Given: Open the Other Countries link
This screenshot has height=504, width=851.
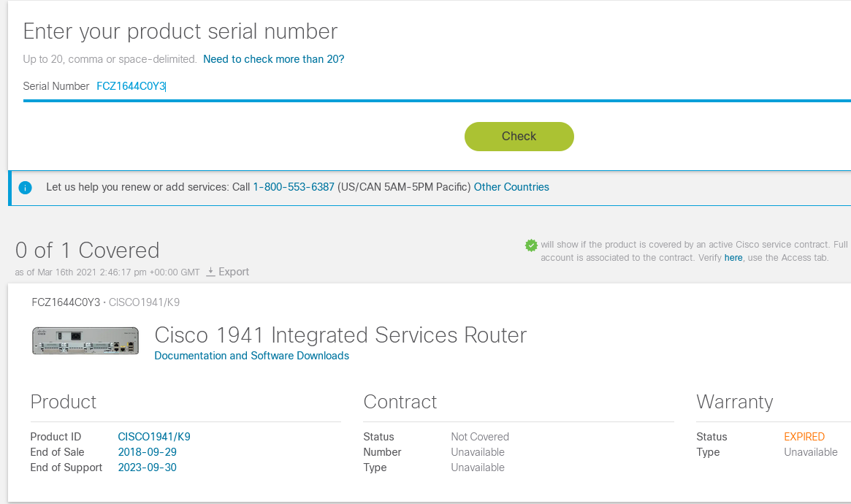Looking at the screenshot, I should point(511,187).
